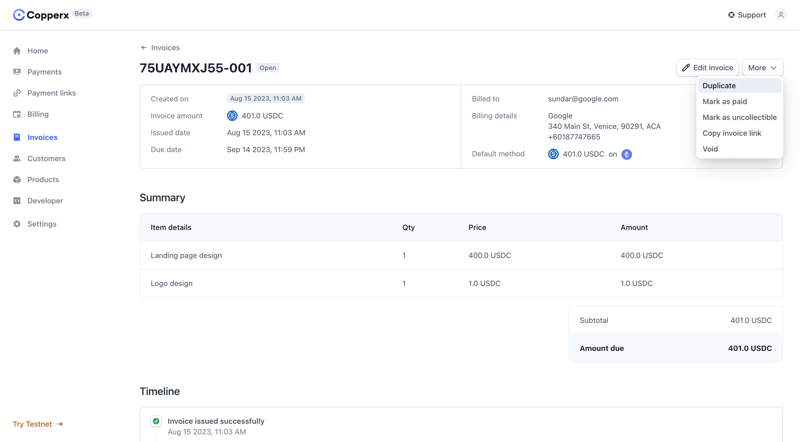Click the Issued date value
The image size is (800, 442).
266,133
